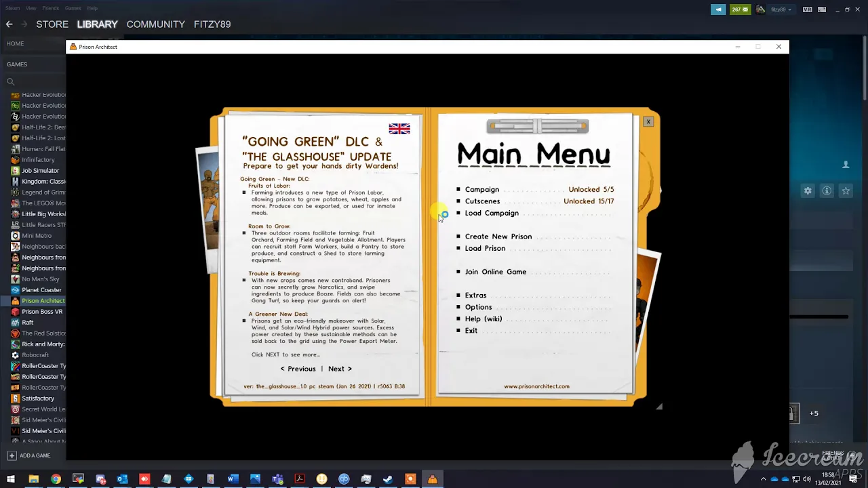Select Satisfactory in the library list
Image resolution: width=868 pixels, height=488 pixels.
(39, 399)
